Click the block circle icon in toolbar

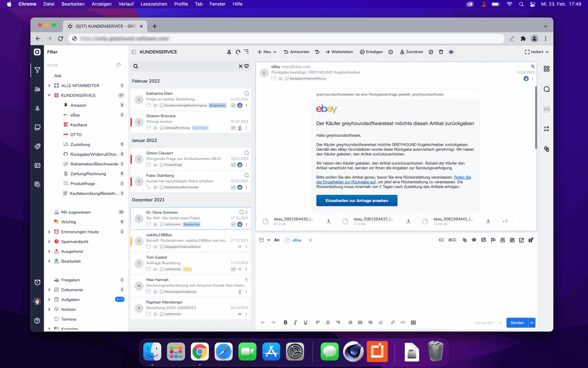pos(431,52)
